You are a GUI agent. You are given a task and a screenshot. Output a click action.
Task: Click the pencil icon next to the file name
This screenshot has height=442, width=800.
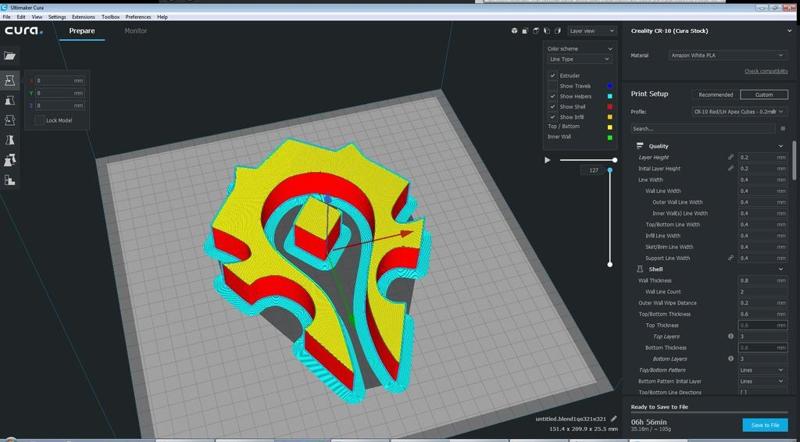tap(613, 419)
